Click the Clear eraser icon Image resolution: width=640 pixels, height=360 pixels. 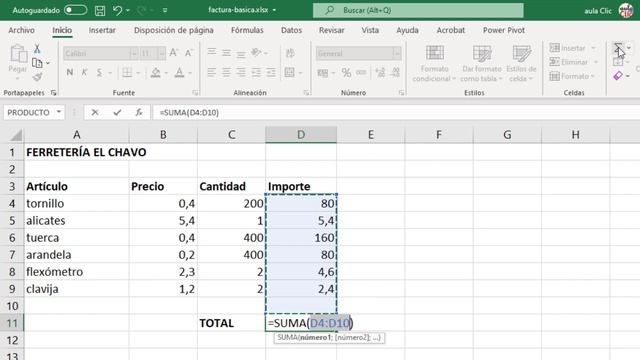tap(618, 76)
